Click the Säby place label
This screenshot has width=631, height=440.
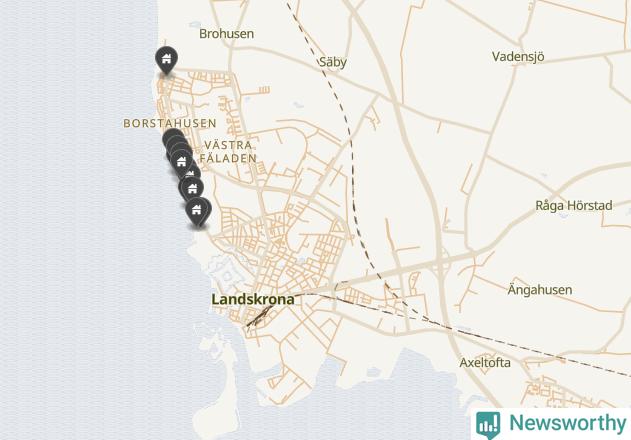coord(333,62)
